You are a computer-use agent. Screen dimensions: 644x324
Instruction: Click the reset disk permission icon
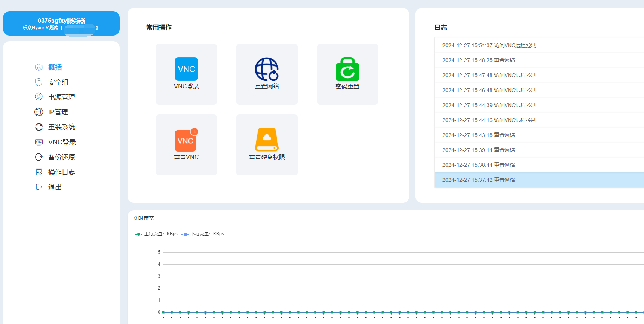pos(267,140)
